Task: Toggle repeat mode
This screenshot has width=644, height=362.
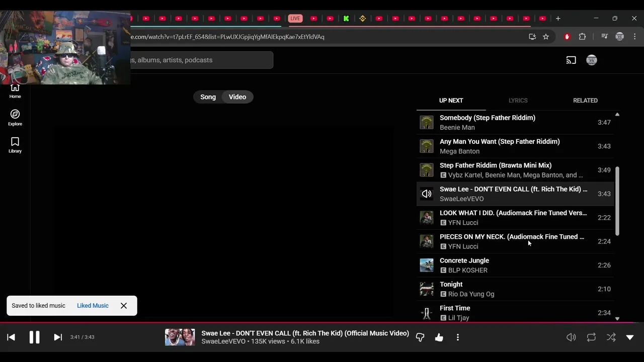Action: (x=591, y=337)
